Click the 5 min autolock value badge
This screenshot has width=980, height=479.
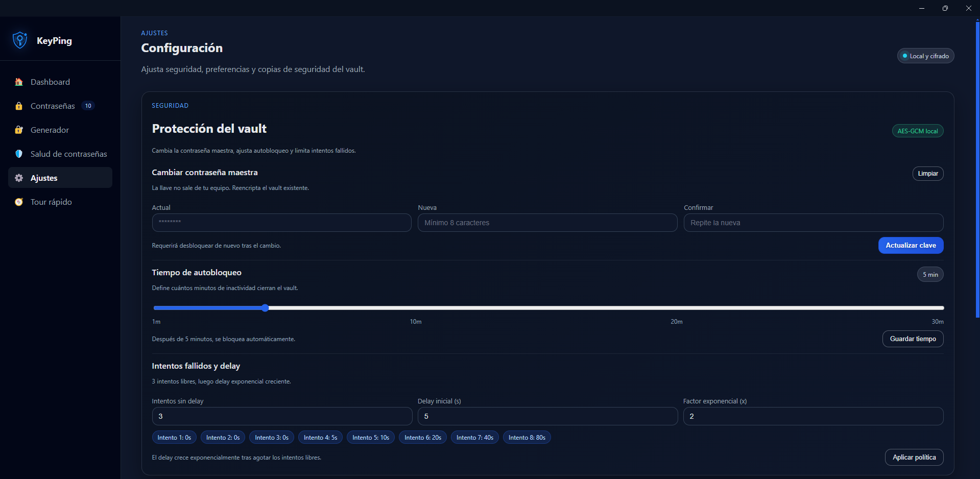click(x=930, y=275)
